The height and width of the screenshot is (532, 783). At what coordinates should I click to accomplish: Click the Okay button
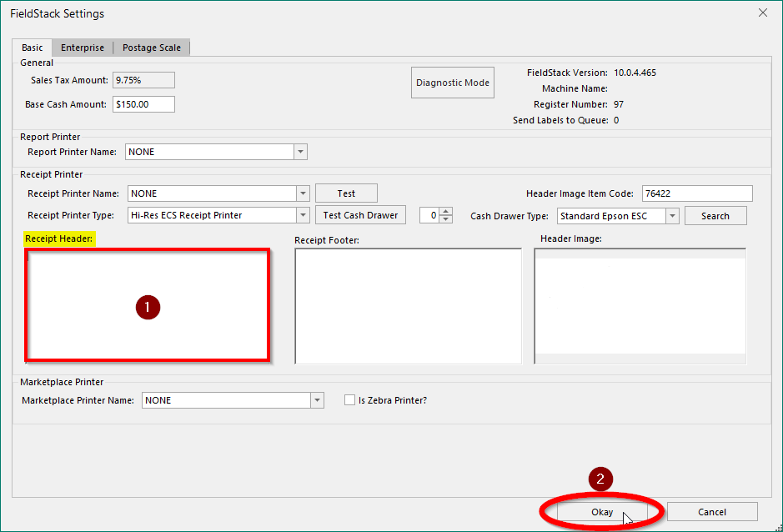click(x=602, y=512)
